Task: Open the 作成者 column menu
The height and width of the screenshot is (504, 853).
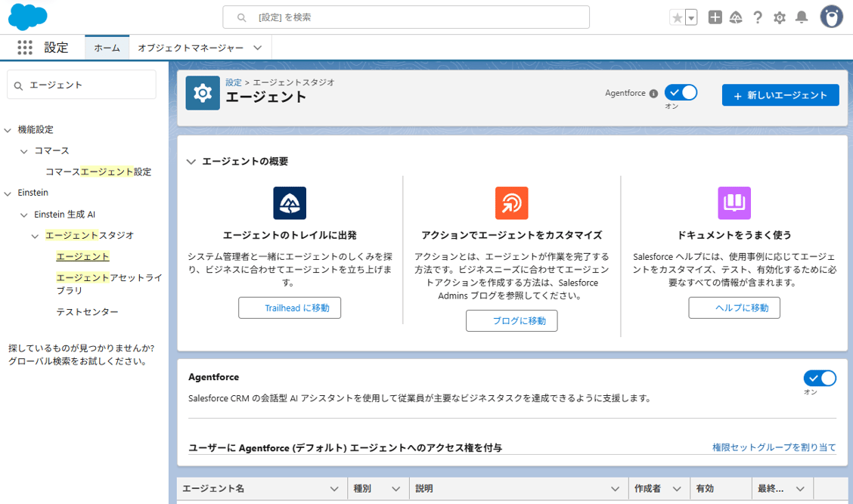Action: (677, 489)
